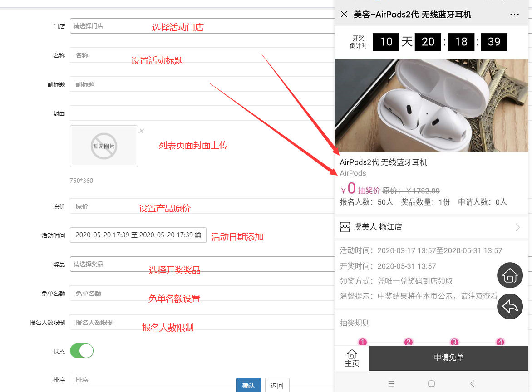Screen dimensions: 532x392
Task: Click the 排序 sort order input field
Action: point(202,379)
